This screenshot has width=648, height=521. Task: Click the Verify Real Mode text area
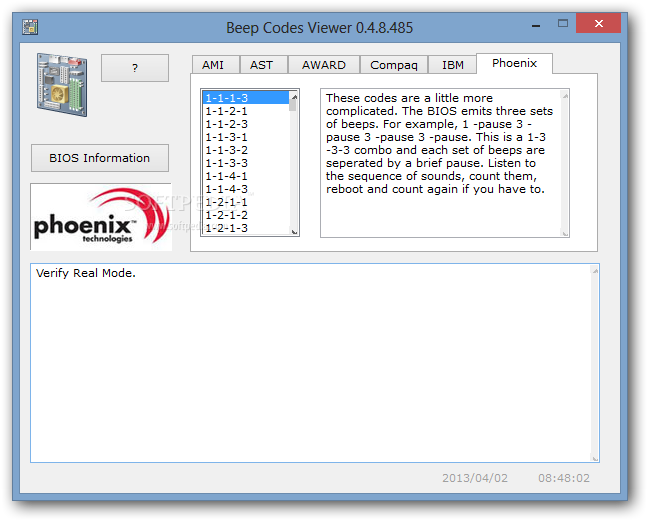pyautogui.click(x=314, y=363)
